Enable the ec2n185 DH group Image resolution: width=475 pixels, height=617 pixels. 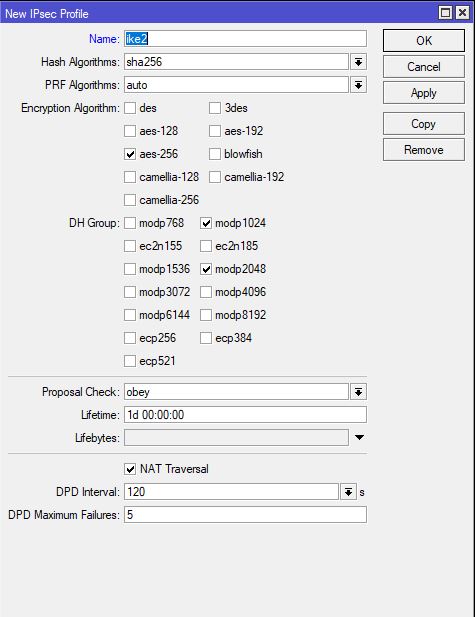pos(206,246)
